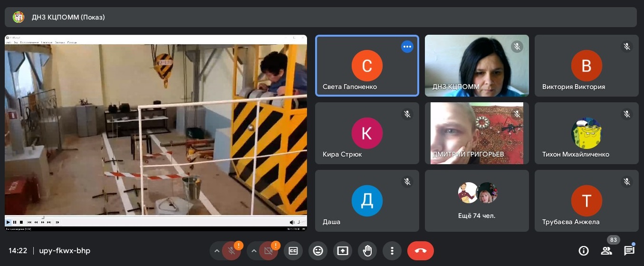The width and height of the screenshot is (644, 266).
Task: Expand video settings chevron beside camera
Action: coord(253,251)
